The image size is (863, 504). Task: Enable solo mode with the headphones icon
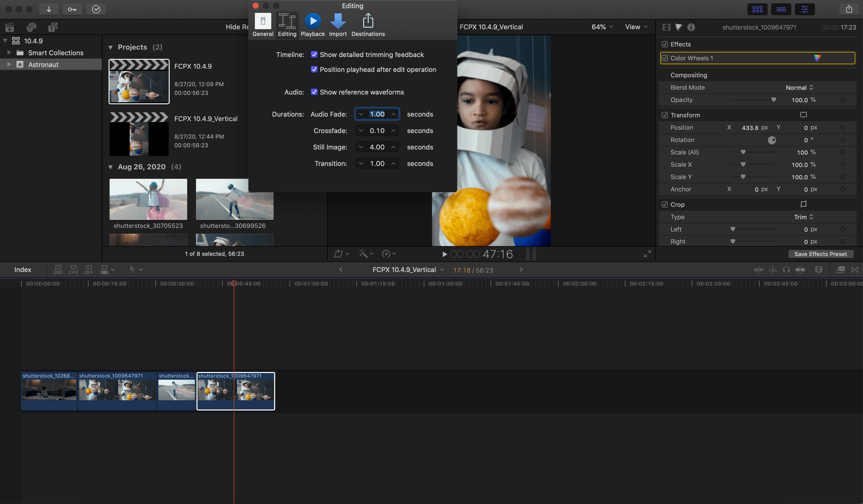(x=786, y=270)
